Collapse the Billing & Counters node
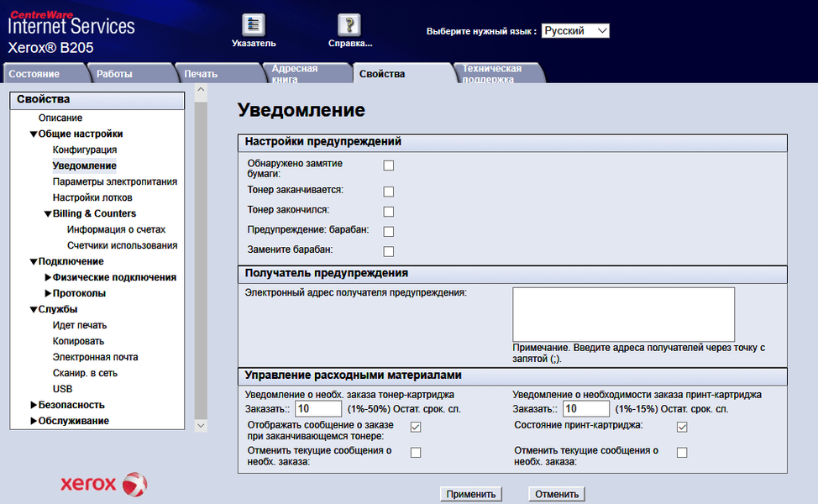818x504 pixels. coord(48,214)
